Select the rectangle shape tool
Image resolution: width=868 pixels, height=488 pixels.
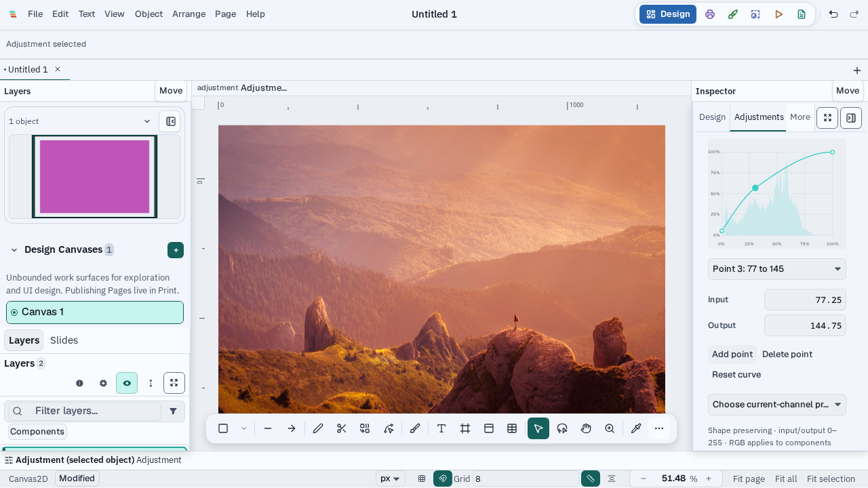223,428
